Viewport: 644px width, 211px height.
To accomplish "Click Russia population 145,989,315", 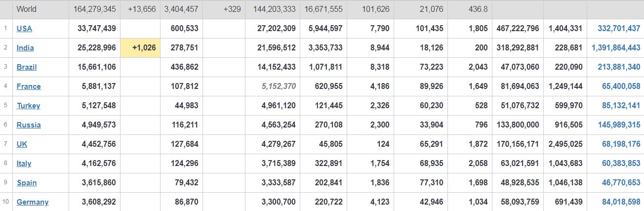I will [x=619, y=125].
